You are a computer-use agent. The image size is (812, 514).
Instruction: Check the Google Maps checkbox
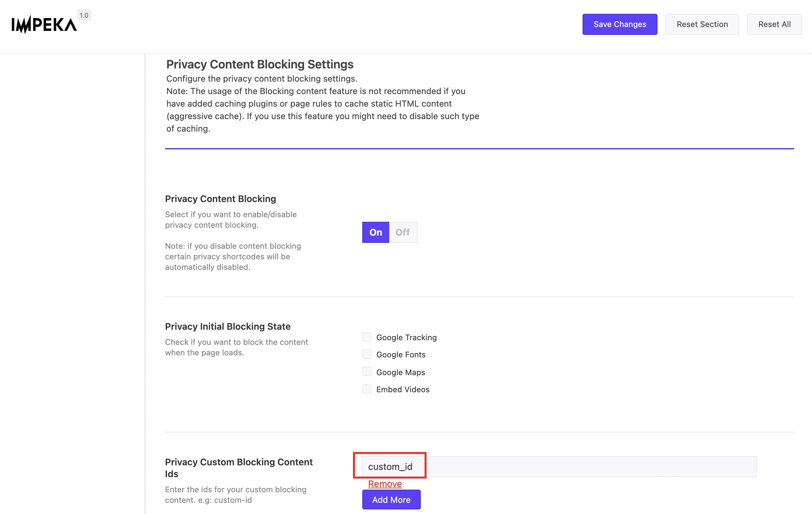point(367,371)
